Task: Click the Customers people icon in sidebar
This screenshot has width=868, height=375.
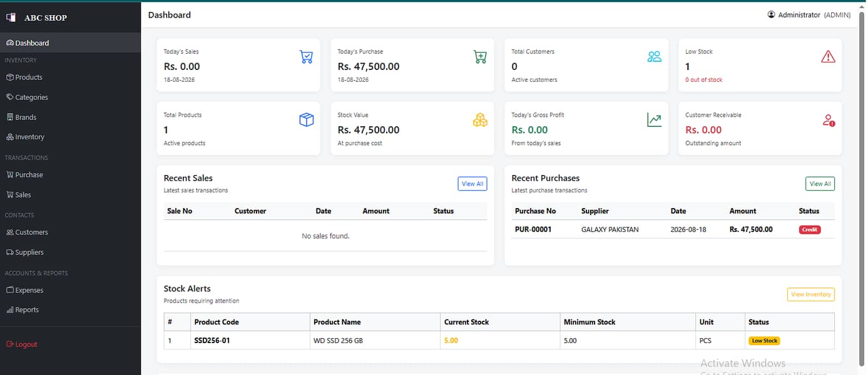Action: coord(10,232)
